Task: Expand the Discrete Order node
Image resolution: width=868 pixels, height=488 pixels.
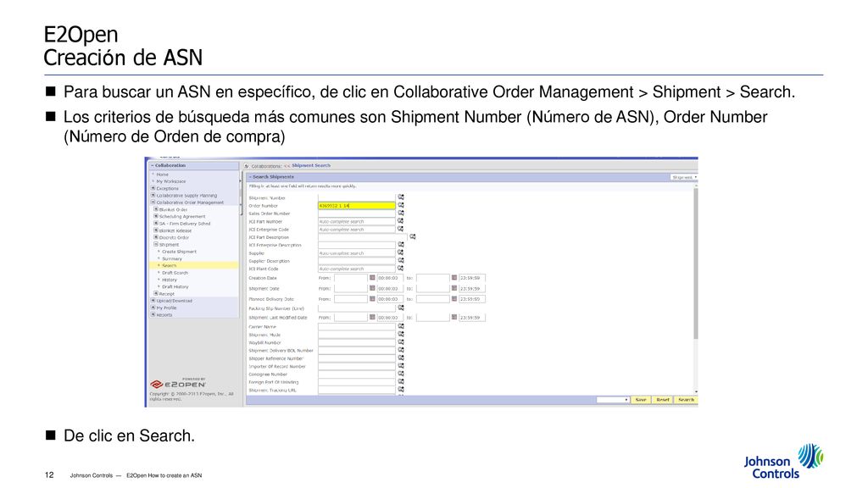Action: (156, 237)
